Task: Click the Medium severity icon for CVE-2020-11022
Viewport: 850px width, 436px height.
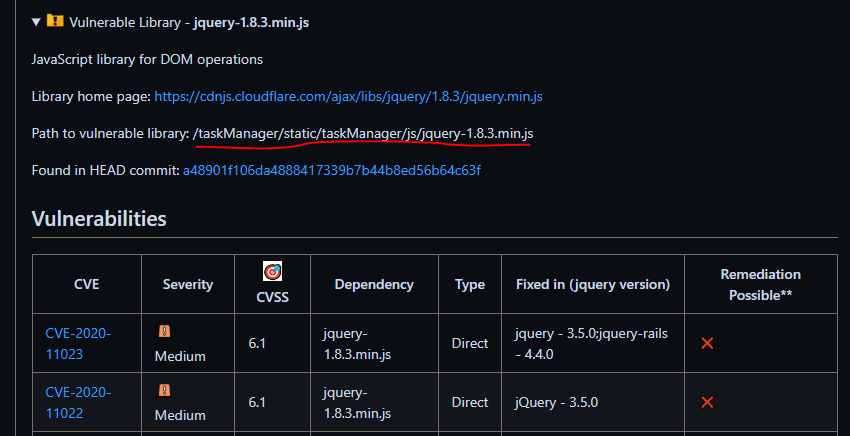Action: [164, 390]
